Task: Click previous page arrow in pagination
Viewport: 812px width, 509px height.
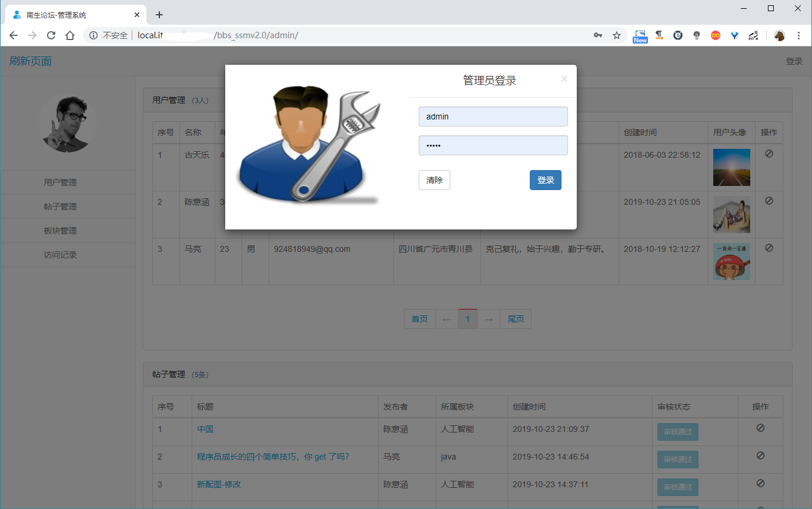Action: (x=446, y=319)
